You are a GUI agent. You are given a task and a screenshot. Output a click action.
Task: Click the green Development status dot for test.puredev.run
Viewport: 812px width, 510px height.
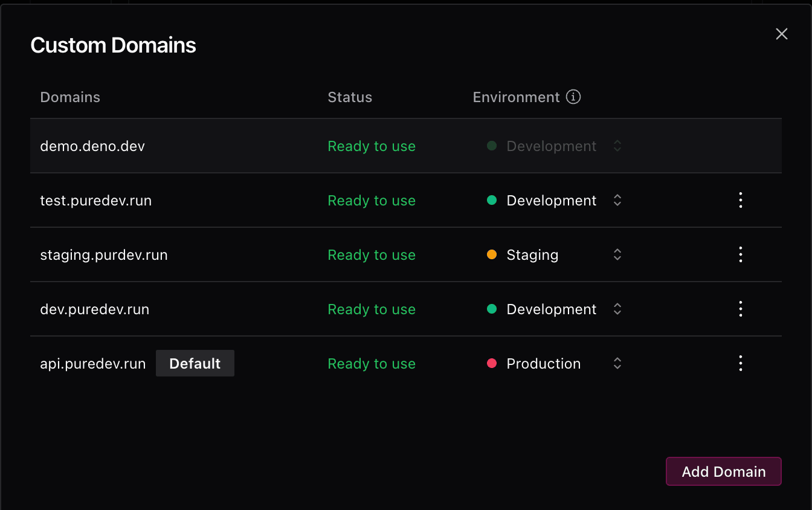point(491,200)
